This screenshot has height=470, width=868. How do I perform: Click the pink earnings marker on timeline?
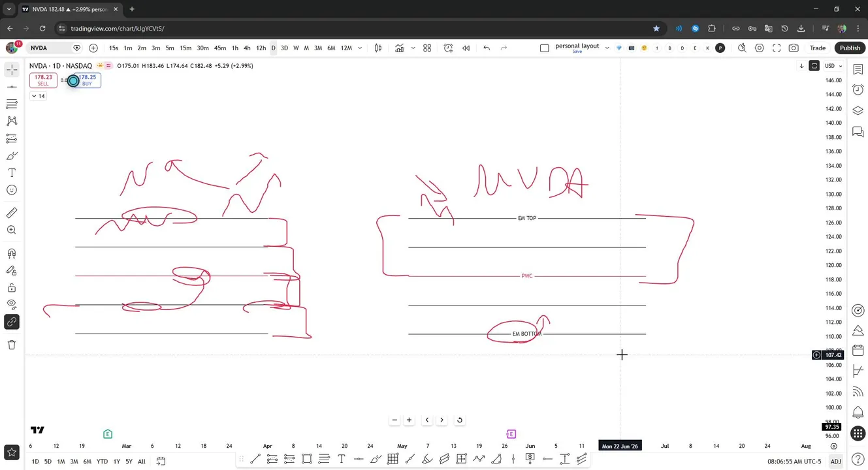[511, 434]
